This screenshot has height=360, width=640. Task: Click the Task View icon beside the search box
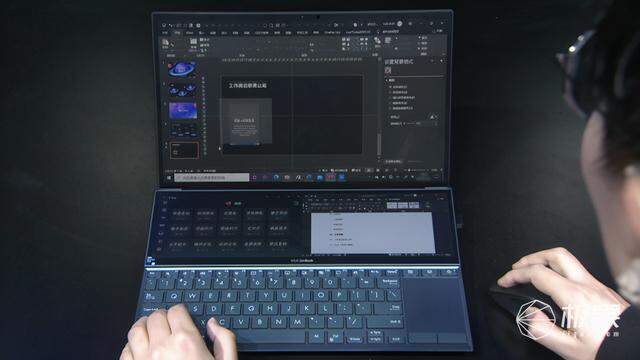point(254,178)
